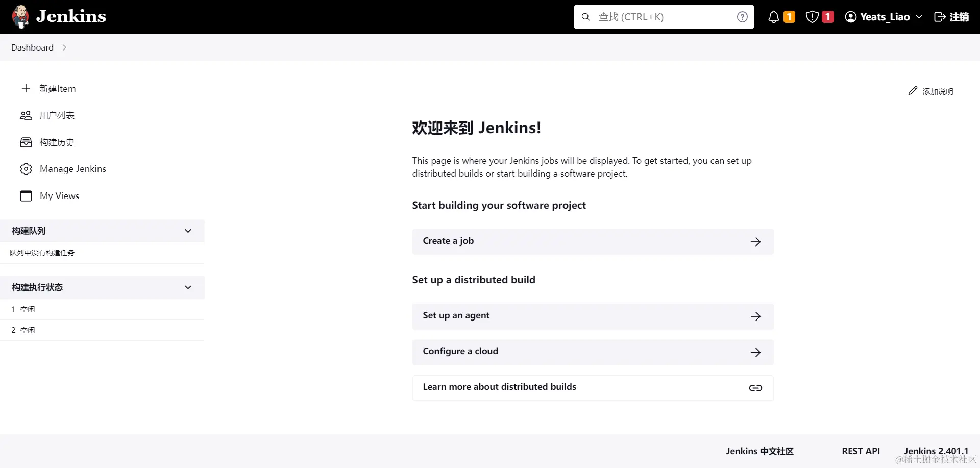Go to Dashboard breadcrumb
Image resolution: width=980 pixels, height=468 pixels.
coord(32,47)
